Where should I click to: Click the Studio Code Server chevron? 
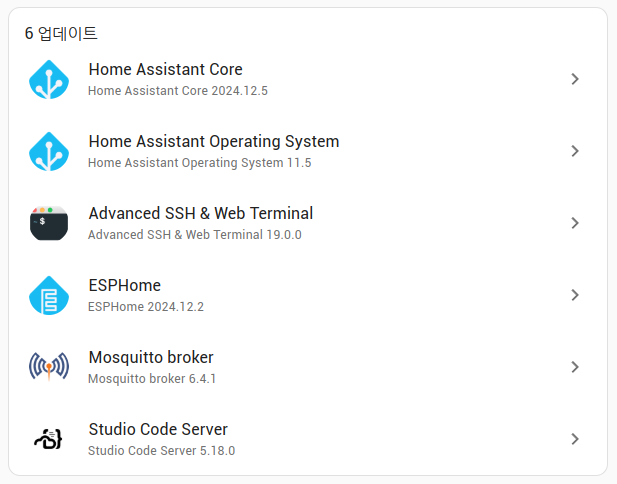(x=575, y=439)
